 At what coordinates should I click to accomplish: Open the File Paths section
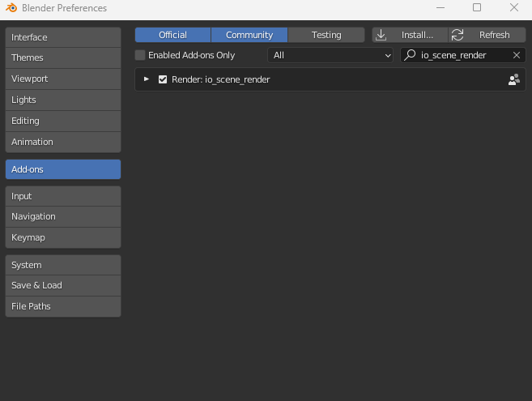(63, 306)
